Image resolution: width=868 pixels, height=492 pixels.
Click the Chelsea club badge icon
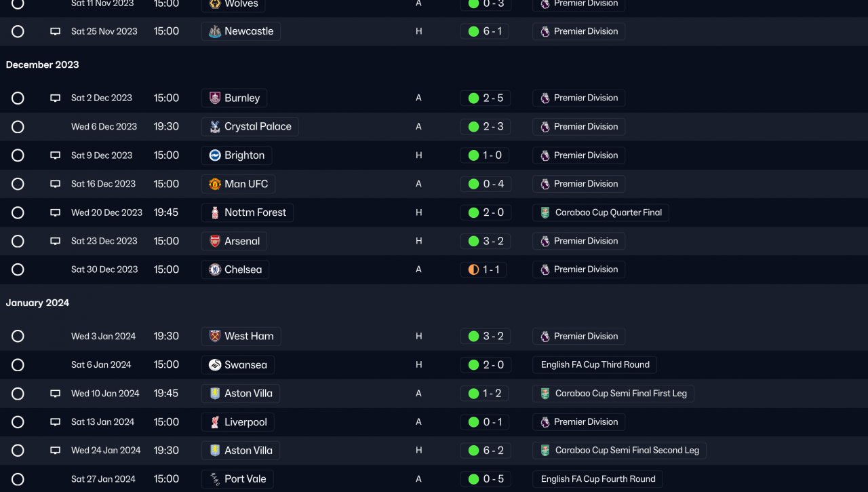click(215, 269)
